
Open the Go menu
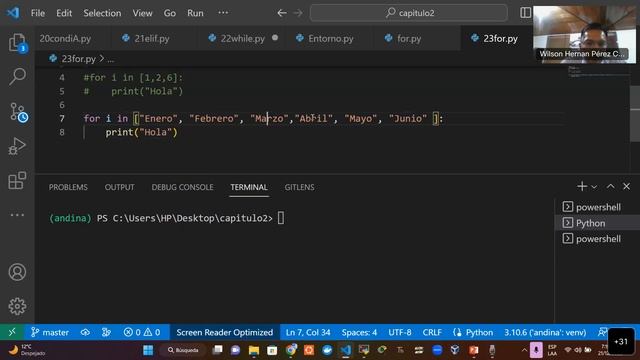pos(170,13)
